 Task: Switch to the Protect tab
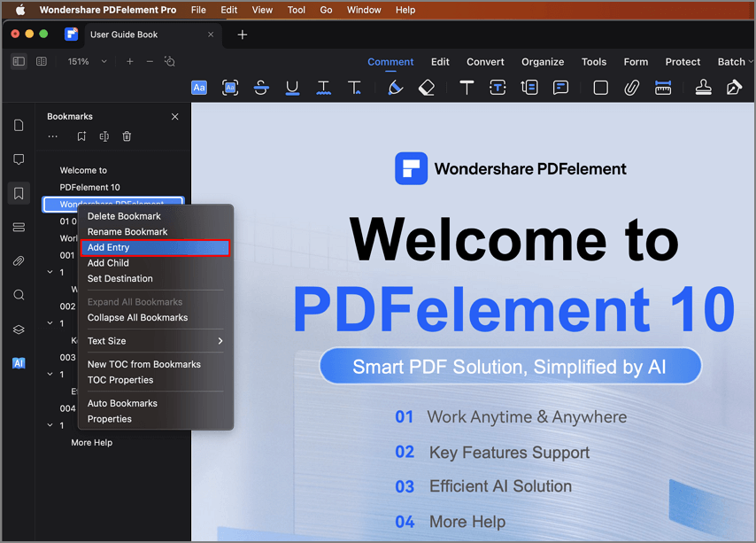tap(683, 62)
